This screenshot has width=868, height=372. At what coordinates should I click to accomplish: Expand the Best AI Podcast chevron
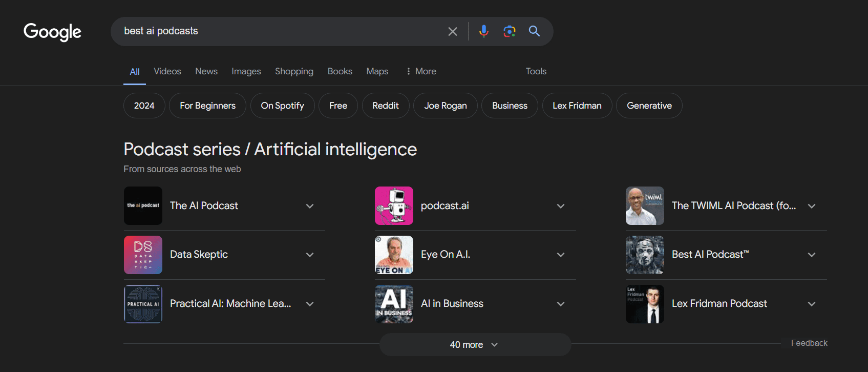tap(812, 255)
